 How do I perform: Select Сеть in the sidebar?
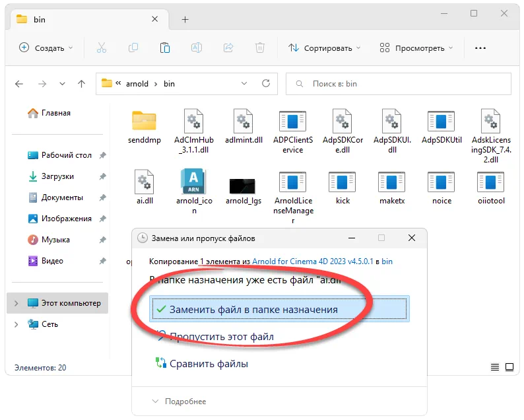pos(43,324)
